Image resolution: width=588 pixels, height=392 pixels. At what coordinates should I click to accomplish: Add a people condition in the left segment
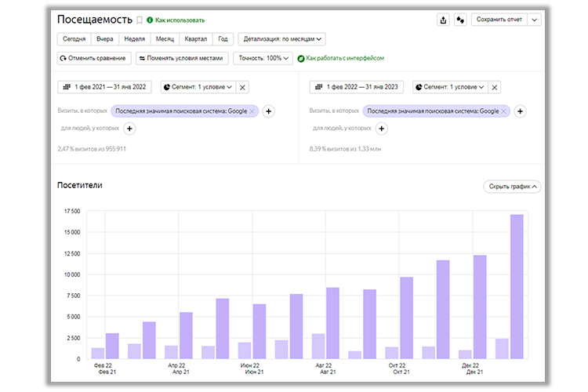129,128
